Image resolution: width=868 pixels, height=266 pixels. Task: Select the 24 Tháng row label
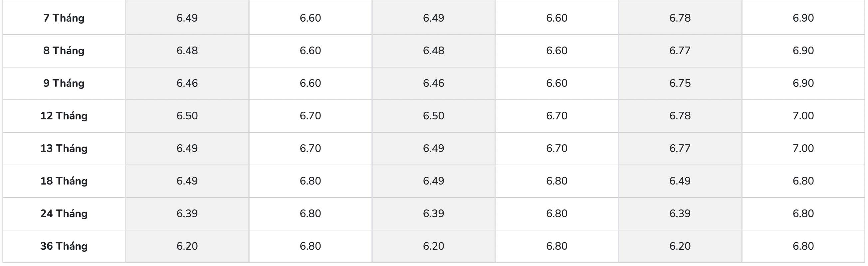(x=64, y=213)
